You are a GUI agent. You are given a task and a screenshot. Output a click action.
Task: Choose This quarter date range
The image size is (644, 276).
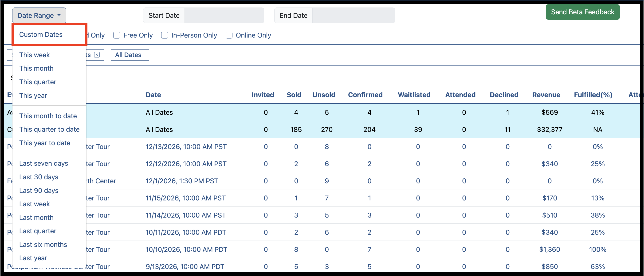tap(38, 82)
